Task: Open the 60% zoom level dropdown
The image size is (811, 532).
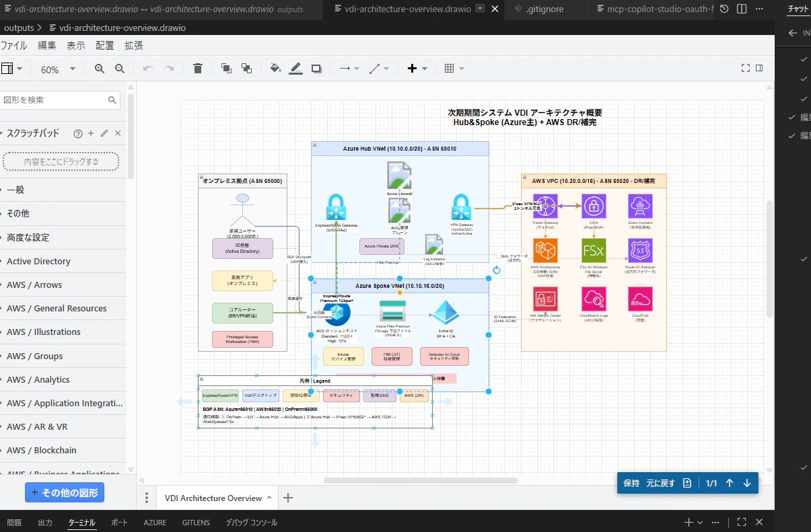Action: [58, 69]
